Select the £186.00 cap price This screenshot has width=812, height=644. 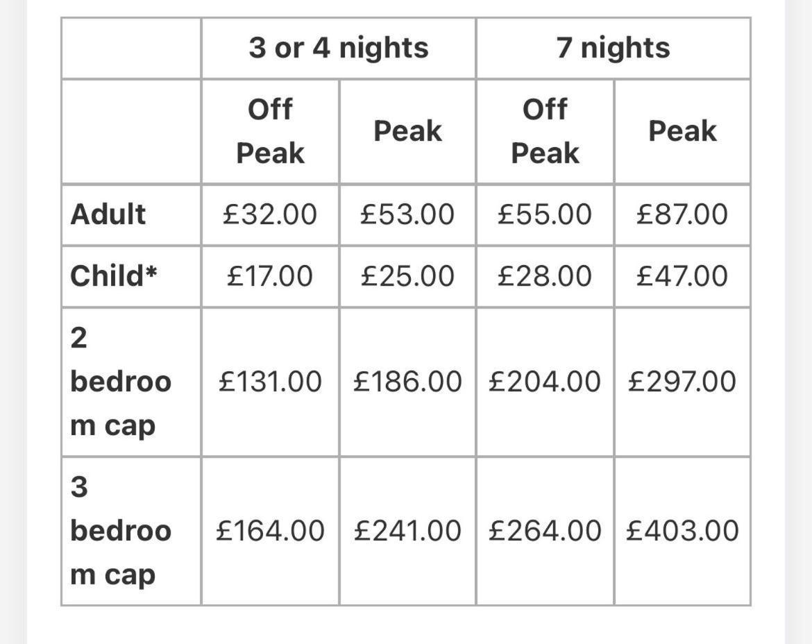point(407,382)
